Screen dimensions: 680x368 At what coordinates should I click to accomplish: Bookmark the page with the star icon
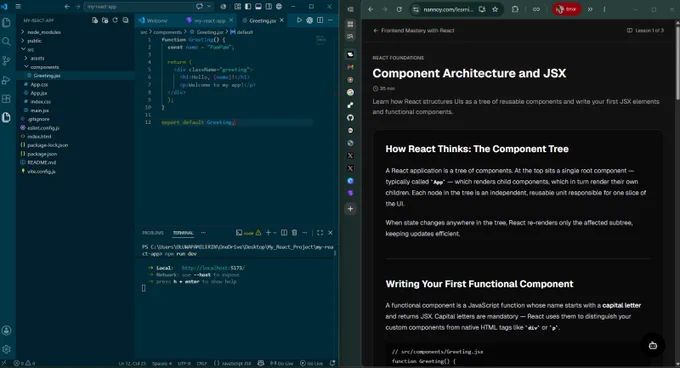coord(495,9)
